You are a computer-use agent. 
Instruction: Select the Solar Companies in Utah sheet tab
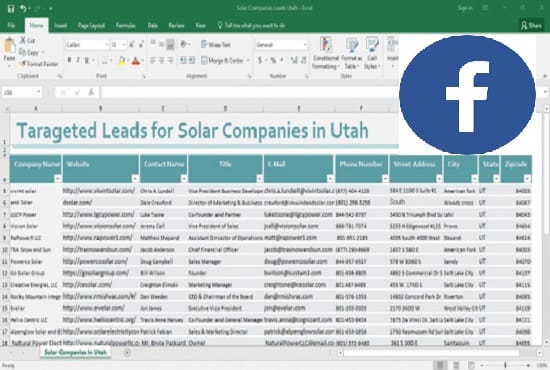75,352
